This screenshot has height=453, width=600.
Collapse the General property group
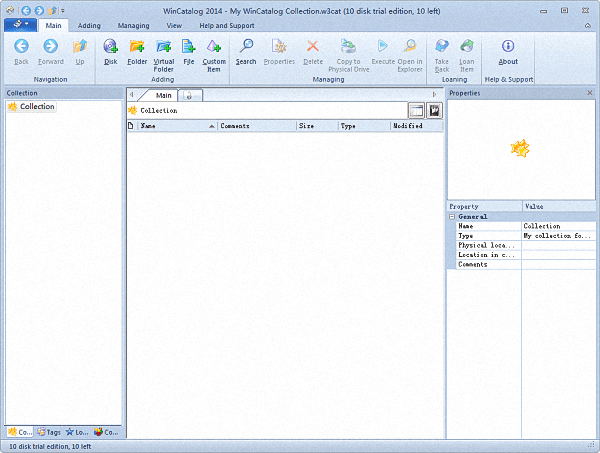coord(452,216)
